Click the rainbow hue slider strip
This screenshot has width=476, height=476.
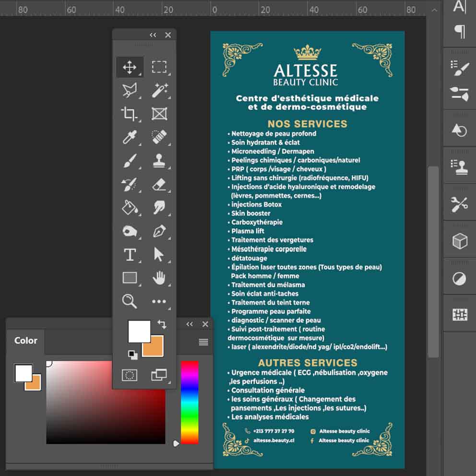(x=190, y=402)
